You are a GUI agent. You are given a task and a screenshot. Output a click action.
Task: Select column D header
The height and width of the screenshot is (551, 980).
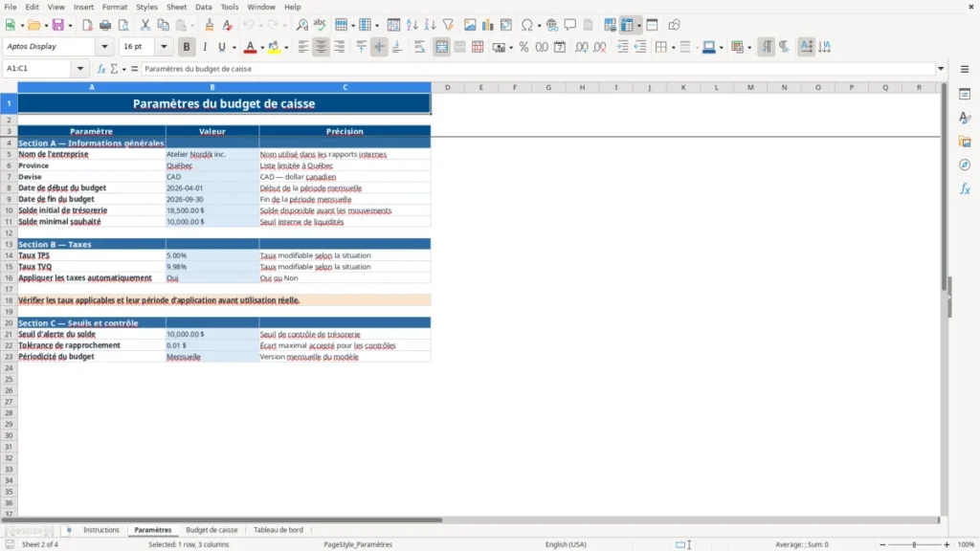tap(448, 87)
